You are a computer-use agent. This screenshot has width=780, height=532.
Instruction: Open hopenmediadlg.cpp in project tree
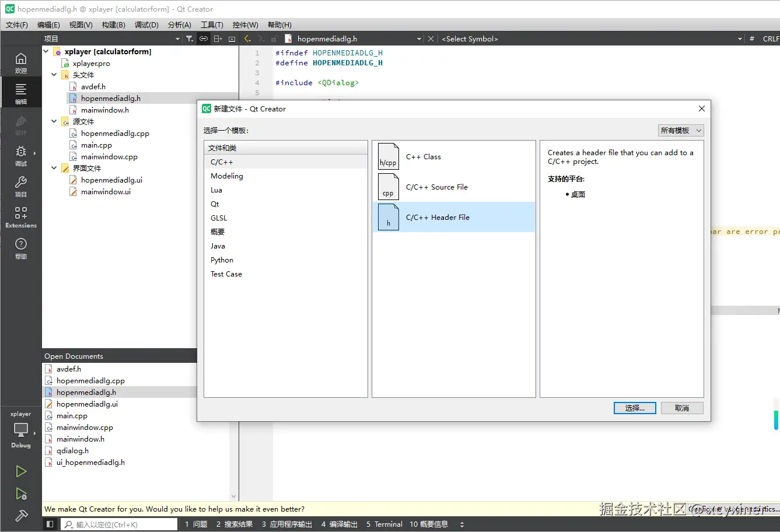[115, 134]
